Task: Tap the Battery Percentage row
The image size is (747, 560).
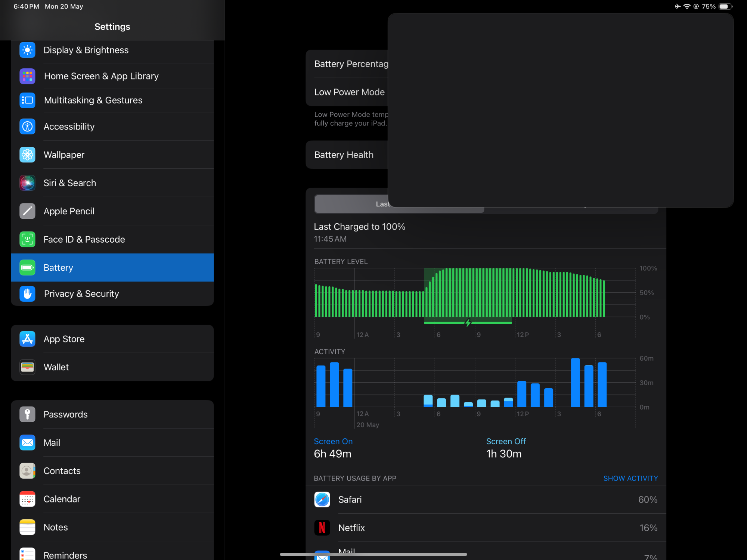Action: tap(350, 64)
